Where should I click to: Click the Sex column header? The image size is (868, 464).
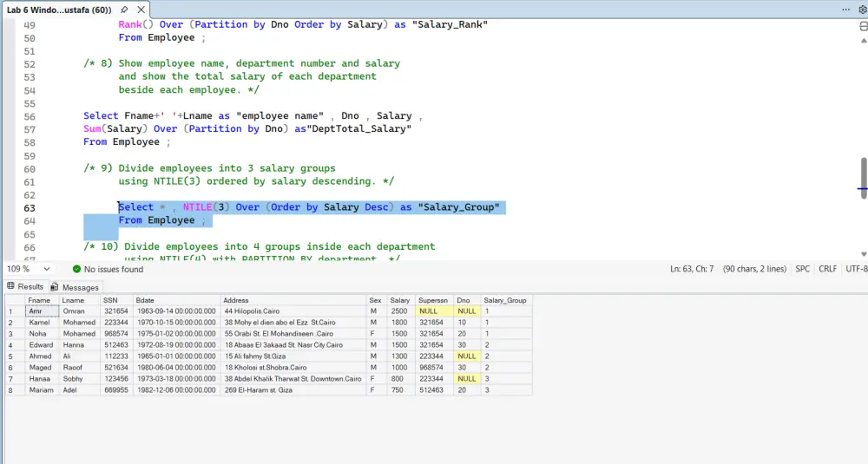[377, 300]
